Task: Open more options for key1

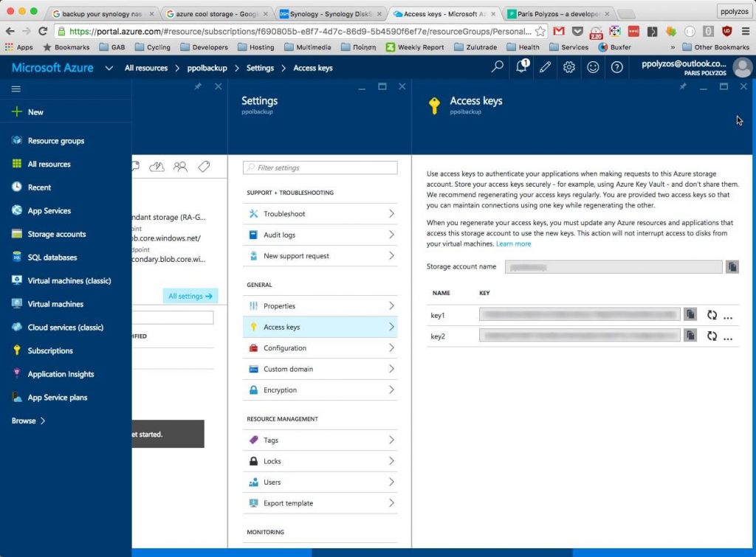Action: [x=728, y=317]
